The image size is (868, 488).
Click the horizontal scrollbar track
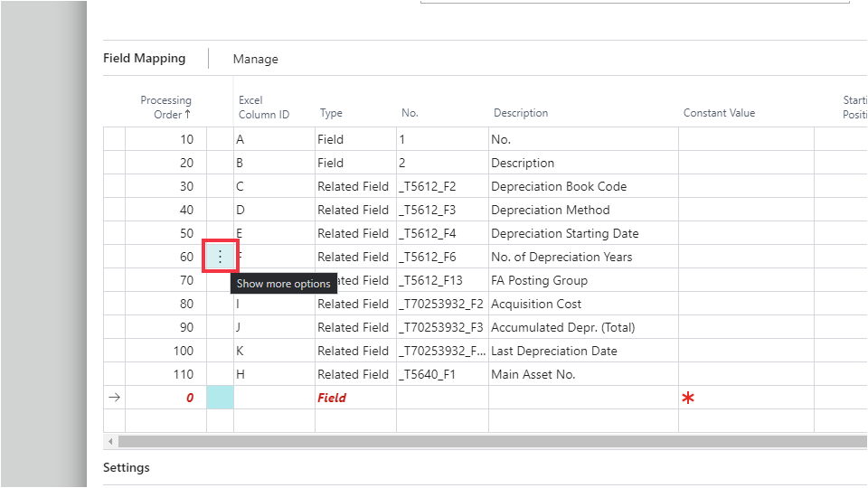coord(492,441)
